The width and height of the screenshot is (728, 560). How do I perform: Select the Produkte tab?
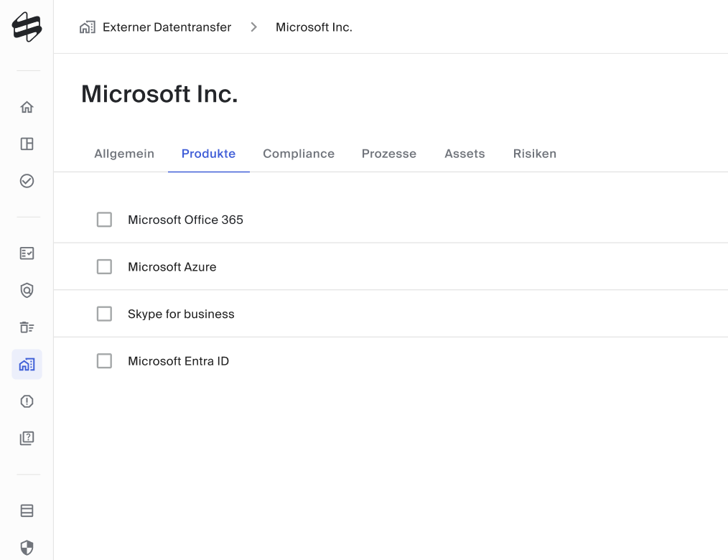[x=208, y=154]
